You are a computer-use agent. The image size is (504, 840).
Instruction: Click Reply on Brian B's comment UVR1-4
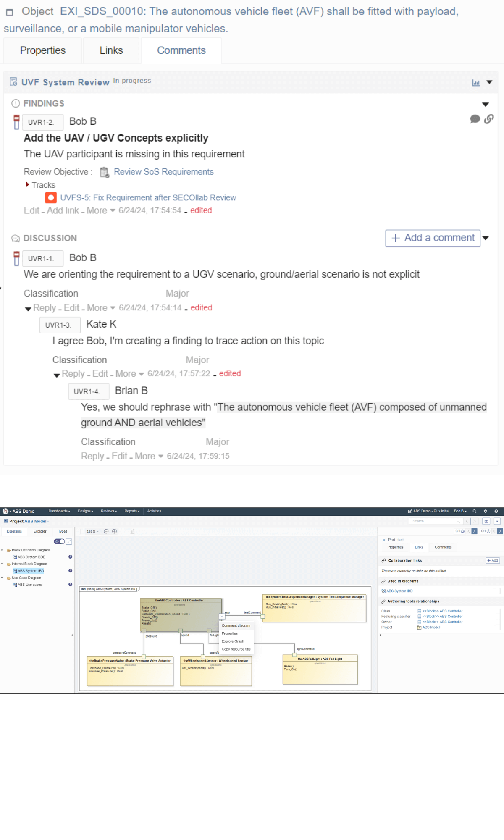tap(92, 456)
